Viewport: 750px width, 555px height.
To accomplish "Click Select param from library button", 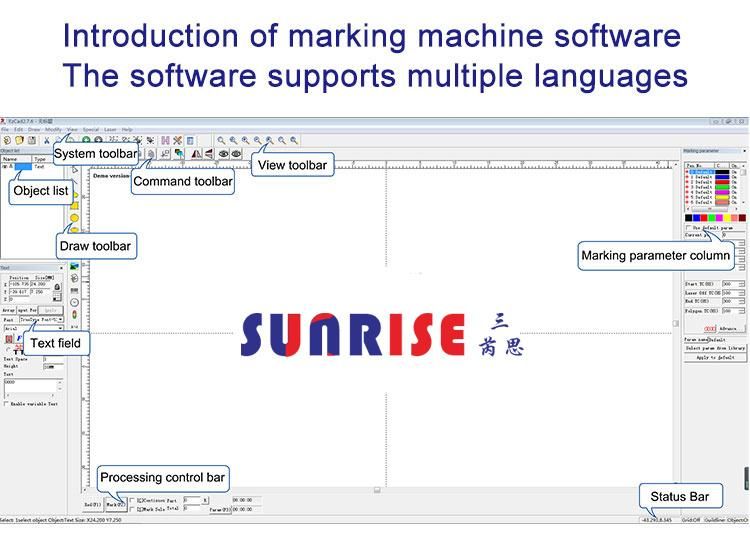I will pos(715,348).
